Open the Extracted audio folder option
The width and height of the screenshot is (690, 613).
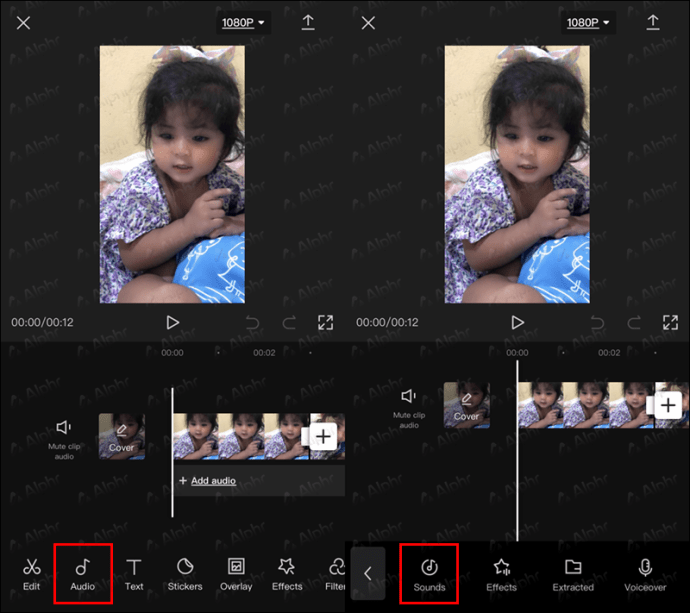click(573, 575)
